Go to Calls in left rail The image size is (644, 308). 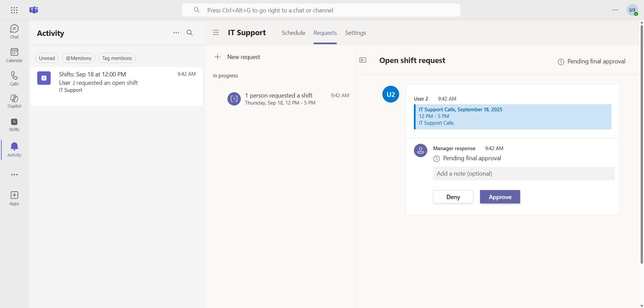(14, 78)
